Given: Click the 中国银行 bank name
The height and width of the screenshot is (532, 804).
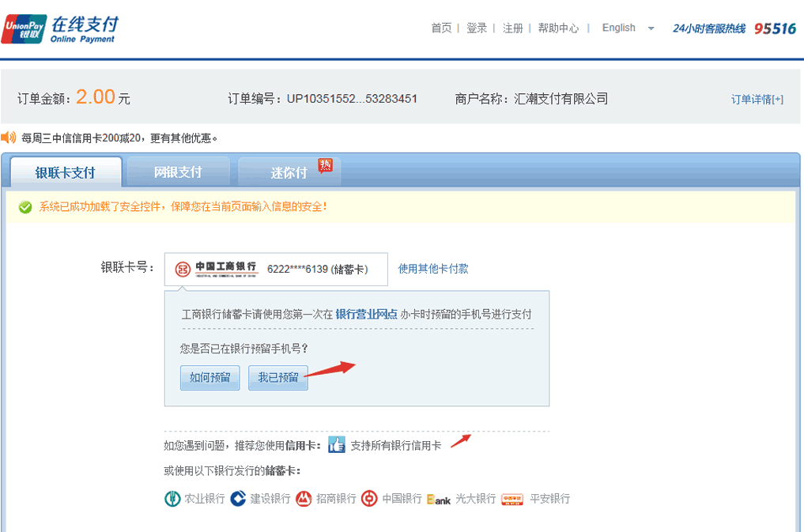Looking at the screenshot, I should [x=402, y=499].
